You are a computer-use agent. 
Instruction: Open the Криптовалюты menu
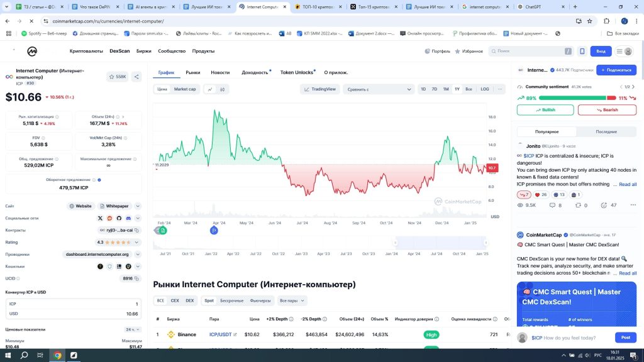pos(86,52)
